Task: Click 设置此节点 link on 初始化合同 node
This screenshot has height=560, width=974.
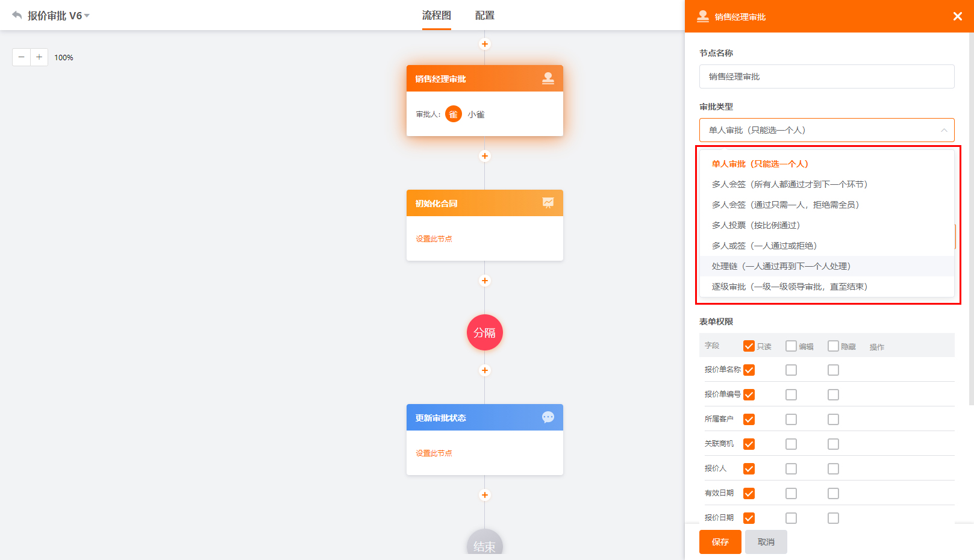Action: tap(433, 239)
